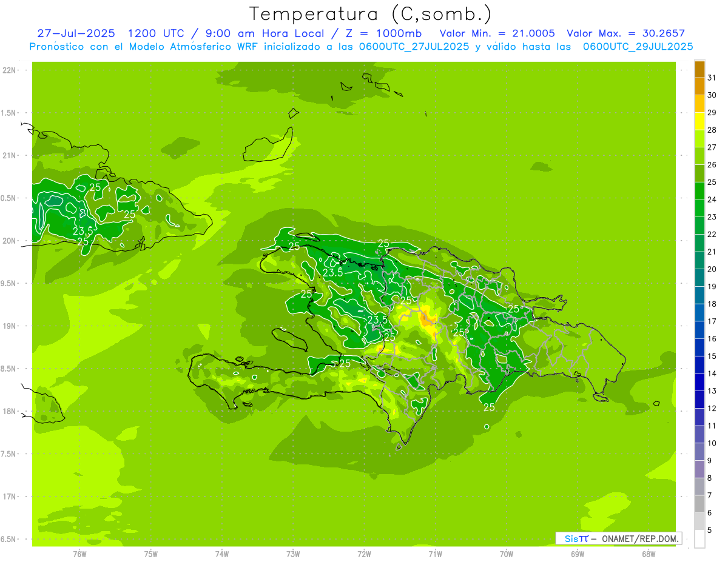The width and height of the screenshot is (728, 562).
Task: Select the '27-Jul-2025' date text
Action: pyautogui.click(x=76, y=33)
